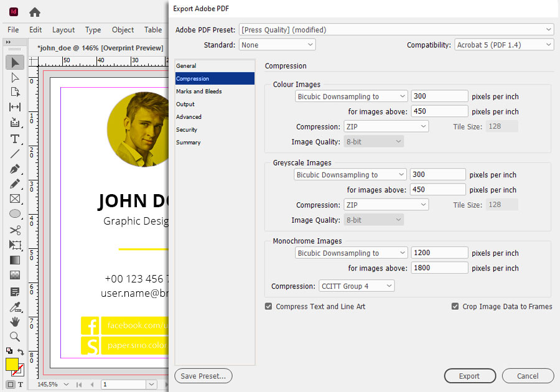
Task: Go to previous page arrow
Action: pos(92,385)
